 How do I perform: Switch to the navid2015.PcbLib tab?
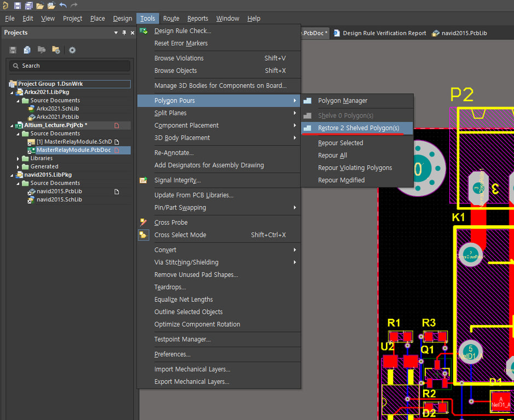(464, 33)
